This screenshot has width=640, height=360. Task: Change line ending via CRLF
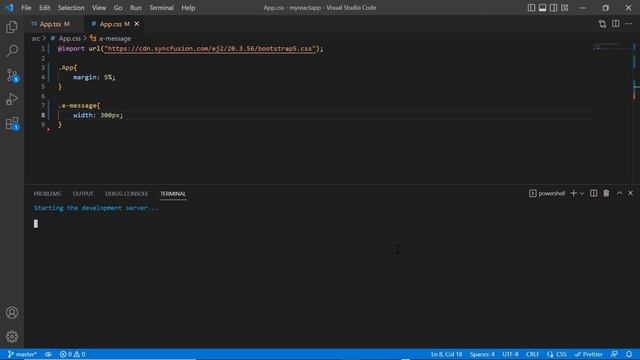532,354
